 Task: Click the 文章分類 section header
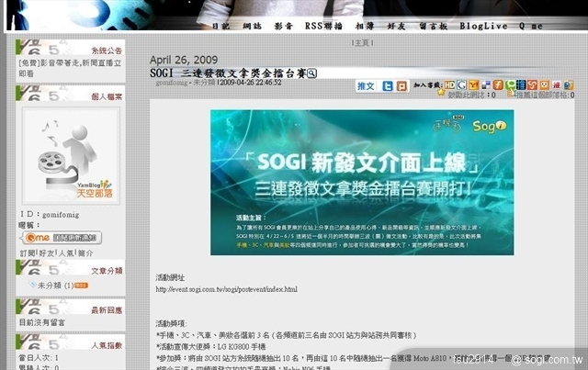click(71, 268)
